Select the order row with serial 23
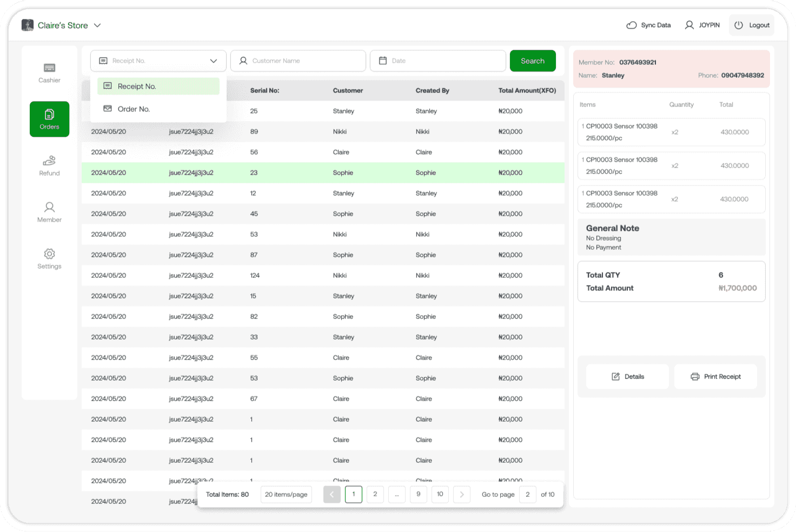The image size is (796, 532). [x=323, y=172]
